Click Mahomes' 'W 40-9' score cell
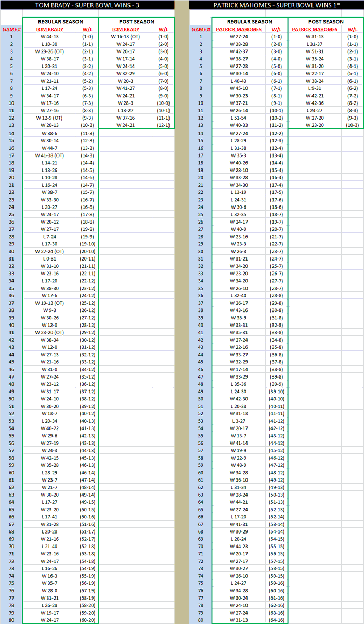 [239, 229]
